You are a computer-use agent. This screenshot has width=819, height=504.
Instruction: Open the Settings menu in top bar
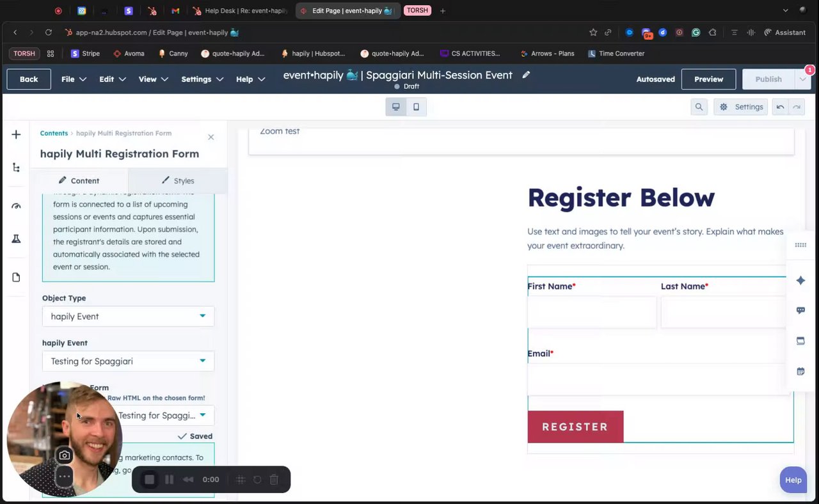tap(202, 79)
